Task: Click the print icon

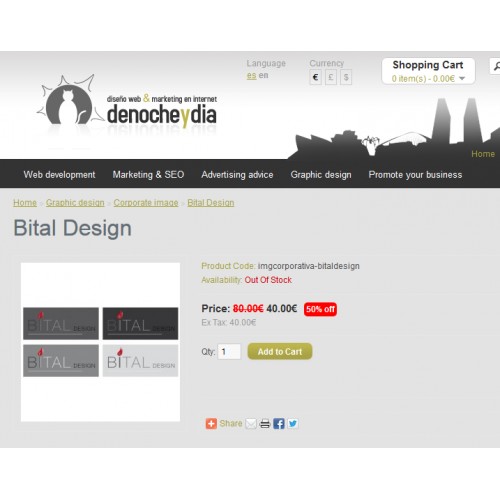Action: [265, 424]
